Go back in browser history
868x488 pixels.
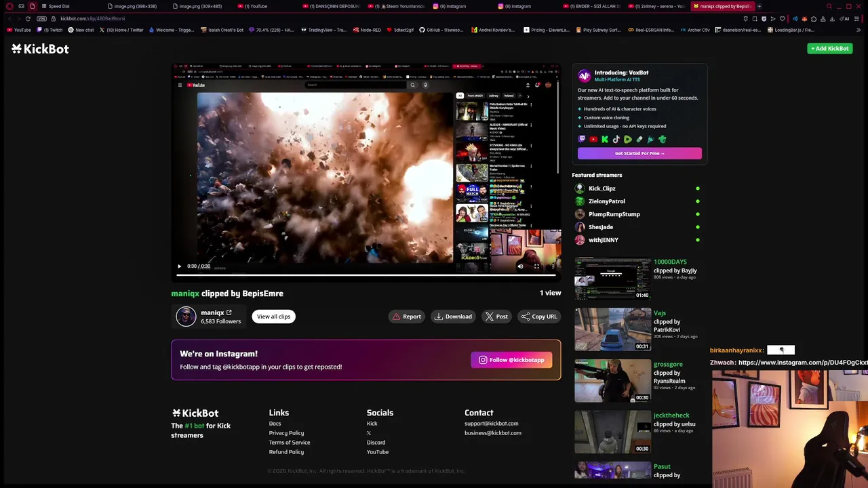(9, 18)
